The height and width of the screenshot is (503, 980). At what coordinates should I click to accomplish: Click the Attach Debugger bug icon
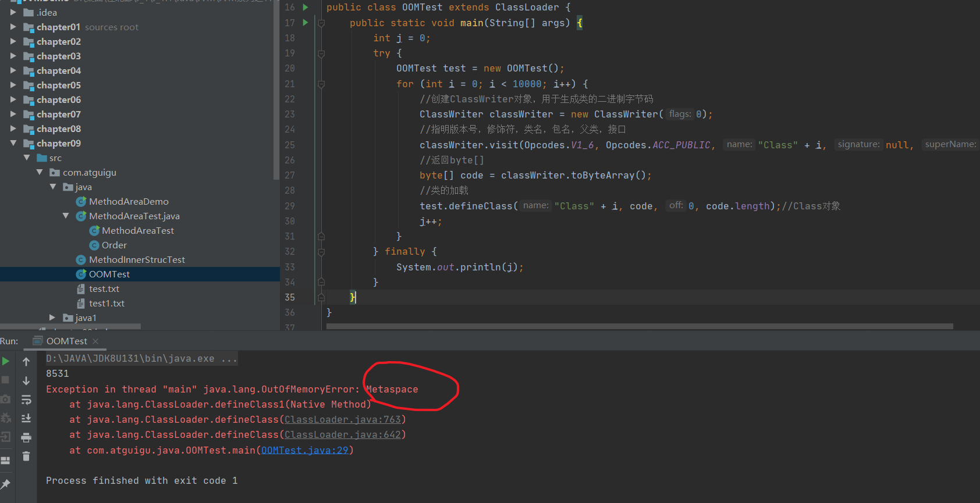pos(6,418)
